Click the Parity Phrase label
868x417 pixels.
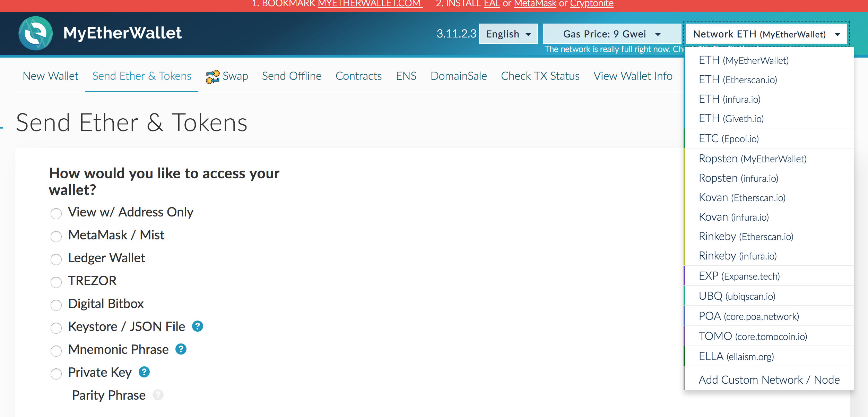109,395
